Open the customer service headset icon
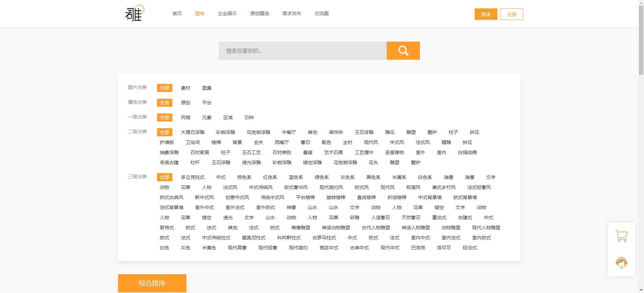The height and width of the screenshot is (293, 644). click(x=622, y=262)
